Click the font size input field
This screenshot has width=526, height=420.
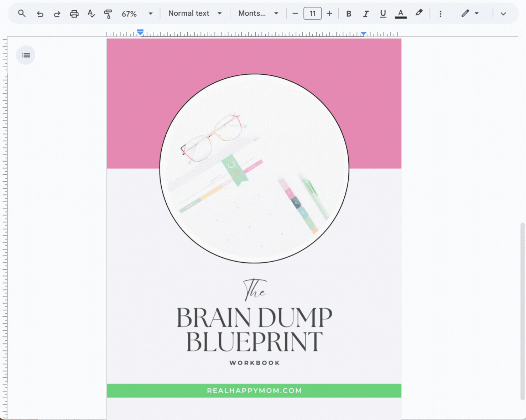(312, 14)
